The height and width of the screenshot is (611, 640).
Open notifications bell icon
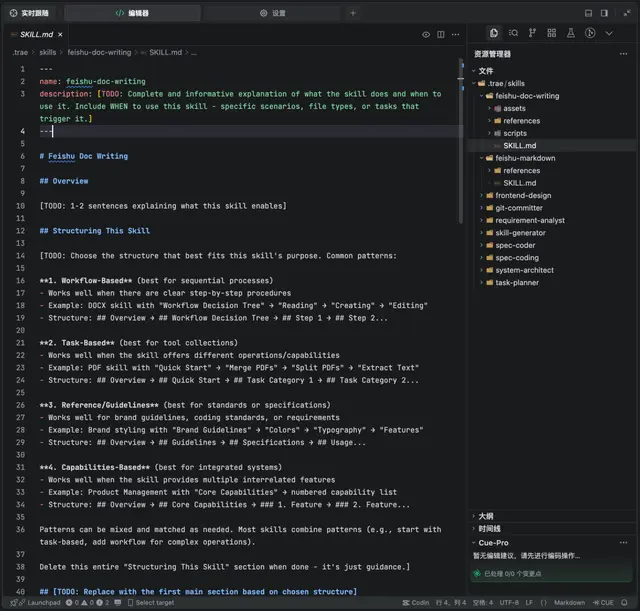coord(624,603)
